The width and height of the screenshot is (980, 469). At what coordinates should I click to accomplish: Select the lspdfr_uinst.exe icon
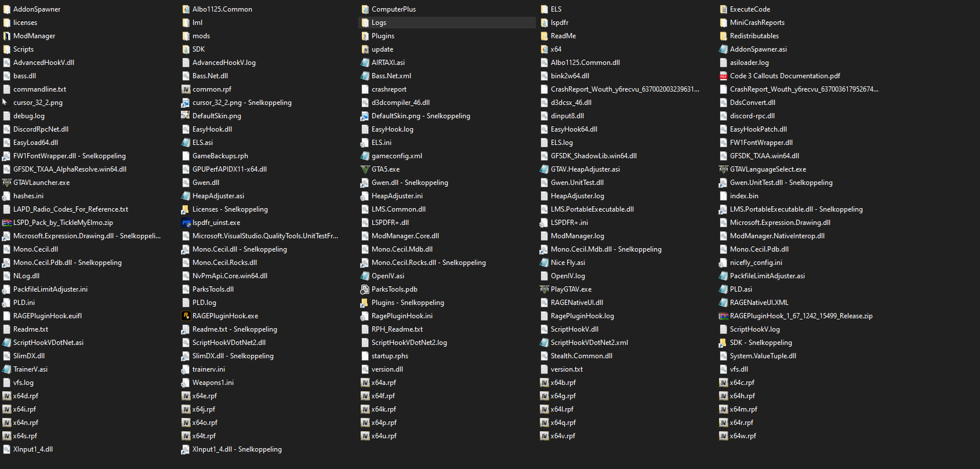click(x=186, y=223)
